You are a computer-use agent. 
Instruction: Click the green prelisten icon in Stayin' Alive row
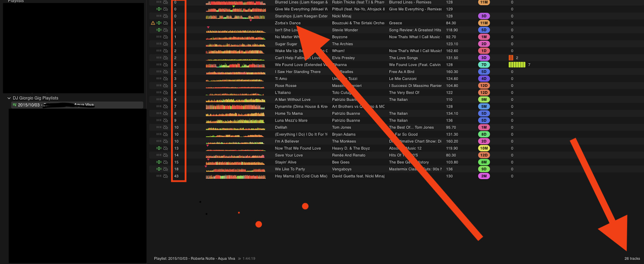point(159,162)
